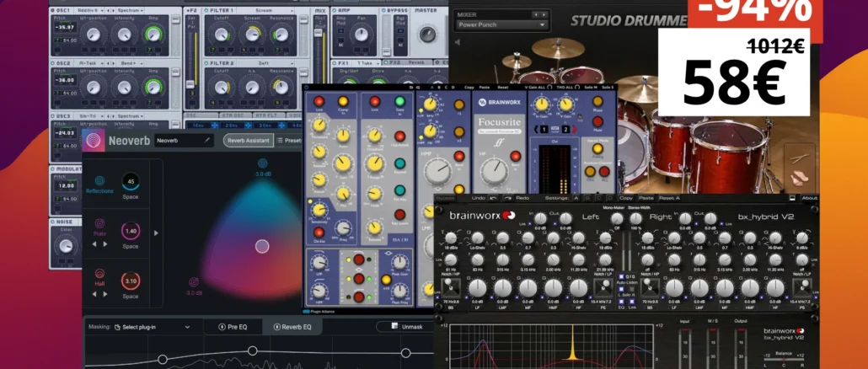Click the undo arrow icon in bx_hybrid
The width and height of the screenshot is (868, 369).
(x=493, y=198)
